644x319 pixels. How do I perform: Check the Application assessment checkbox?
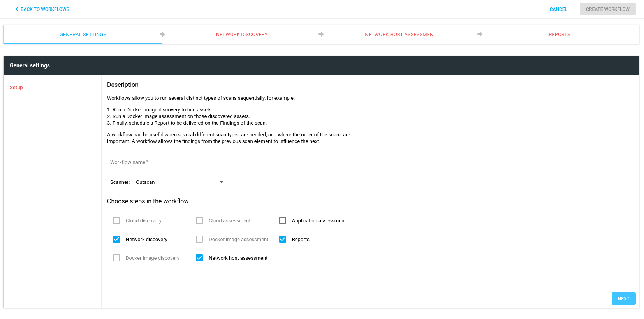(x=283, y=220)
